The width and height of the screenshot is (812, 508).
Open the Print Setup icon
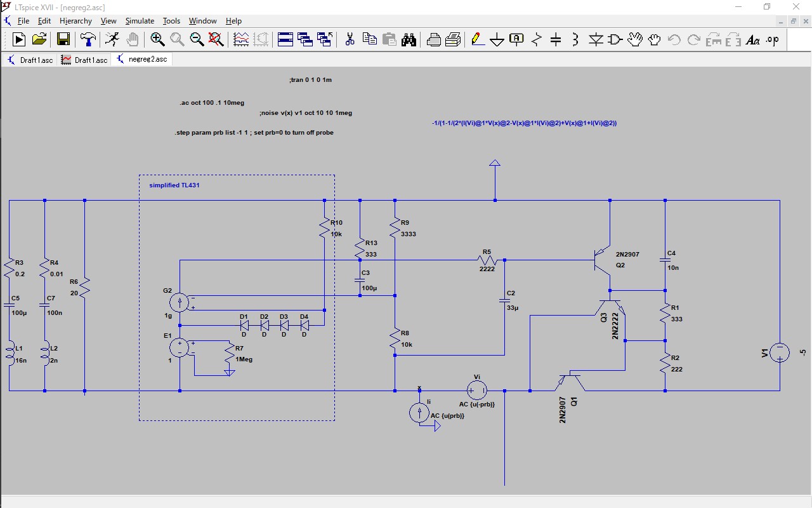(x=453, y=39)
